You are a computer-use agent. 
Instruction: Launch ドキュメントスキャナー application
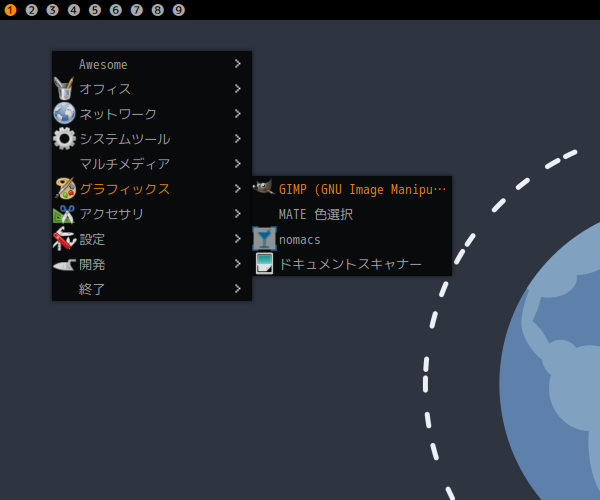coord(352,264)
